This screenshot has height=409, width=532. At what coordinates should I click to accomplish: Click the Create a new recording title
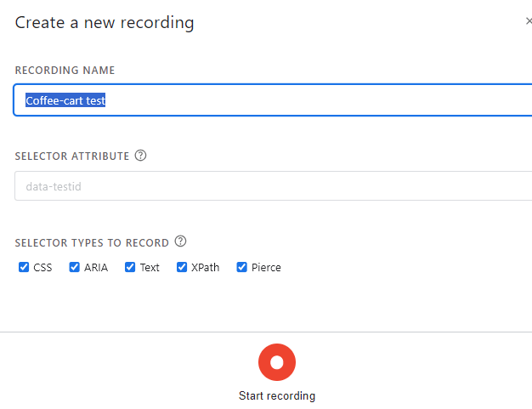click(x=105, y=23)
